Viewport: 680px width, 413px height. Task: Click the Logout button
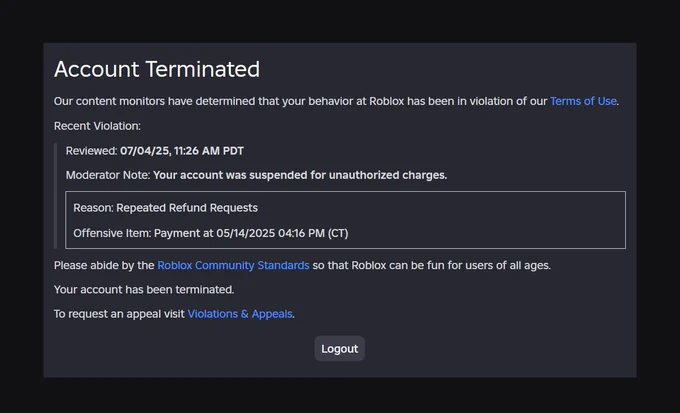[340, 349]
